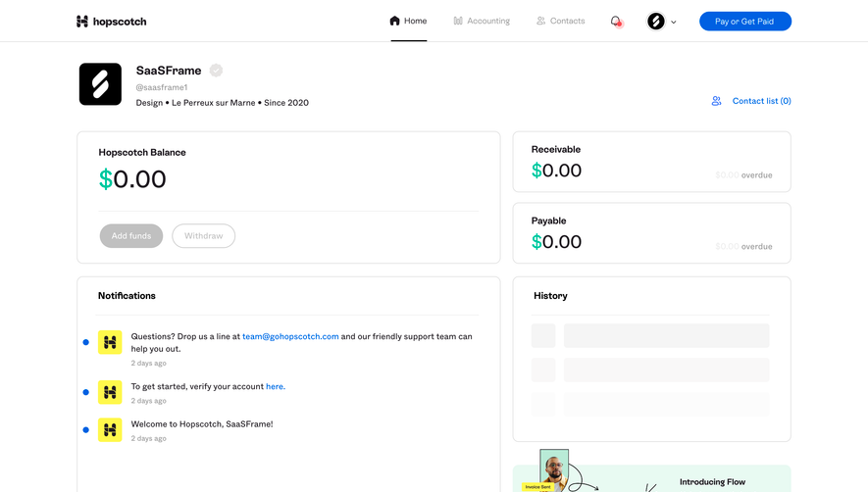This screenshot has width=868, height=492.
Task: Open the Home tab
Action: point(409,21)
